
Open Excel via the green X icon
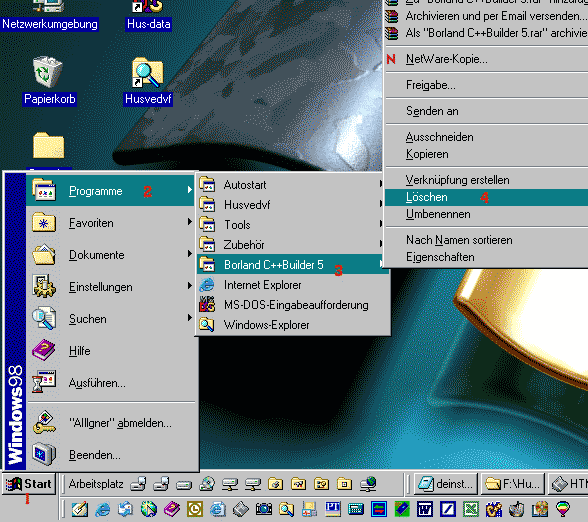coord(471,509)
